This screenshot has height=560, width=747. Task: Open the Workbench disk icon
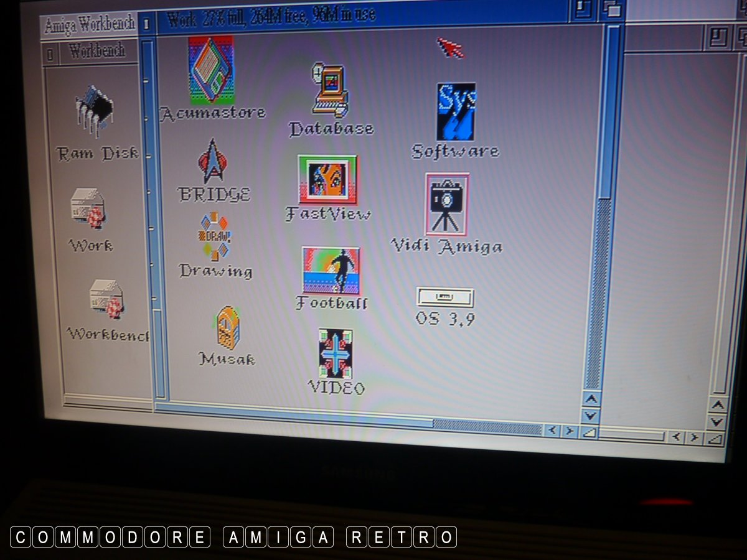[x=106, y=299]
